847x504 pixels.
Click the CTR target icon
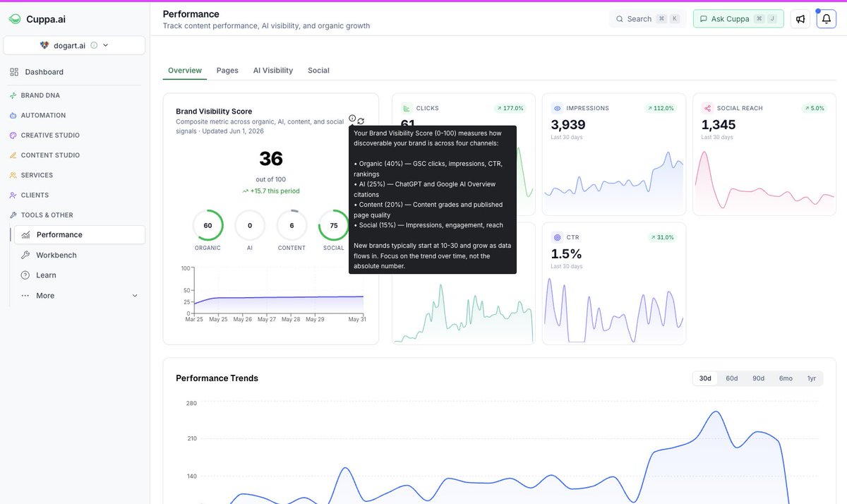pos(557,238)
